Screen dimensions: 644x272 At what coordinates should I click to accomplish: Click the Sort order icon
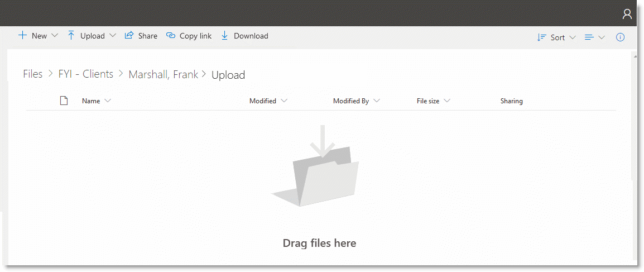click(541, 37)
